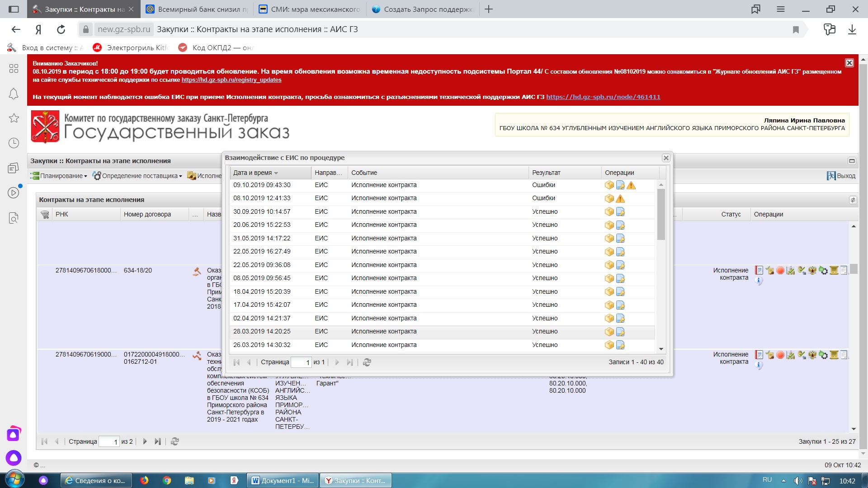Click blue info bubble for contract 634-18/20

coord(759,281)
